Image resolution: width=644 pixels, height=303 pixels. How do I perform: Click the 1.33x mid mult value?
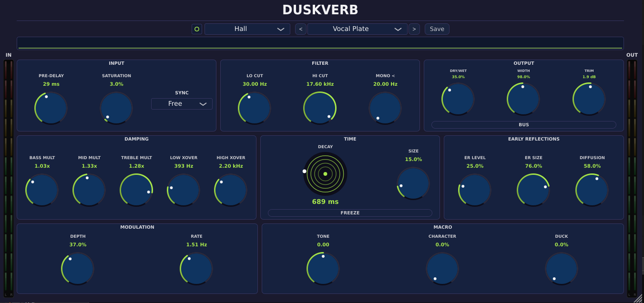pyautogui.click(x=89, y=166)
